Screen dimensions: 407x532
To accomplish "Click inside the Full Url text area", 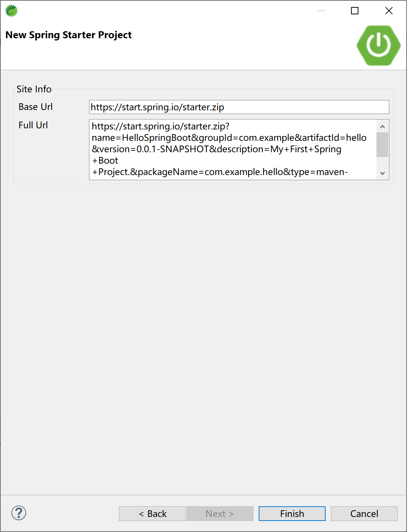I will click(233, 149).
